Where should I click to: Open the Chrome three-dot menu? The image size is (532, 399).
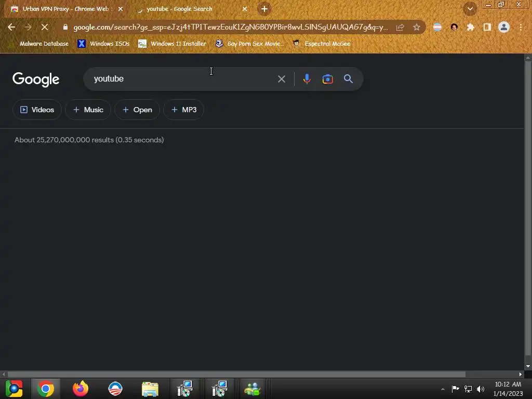521,27
